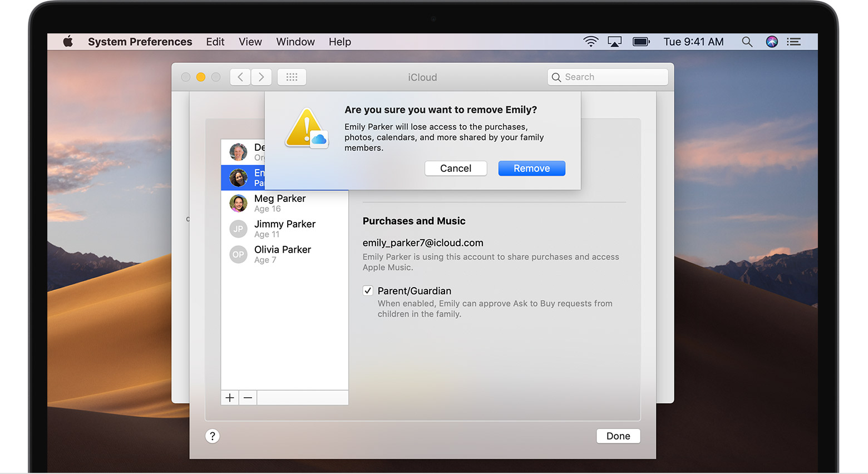
Task: Go back with the left chevron button
Action: coord(240,77)
